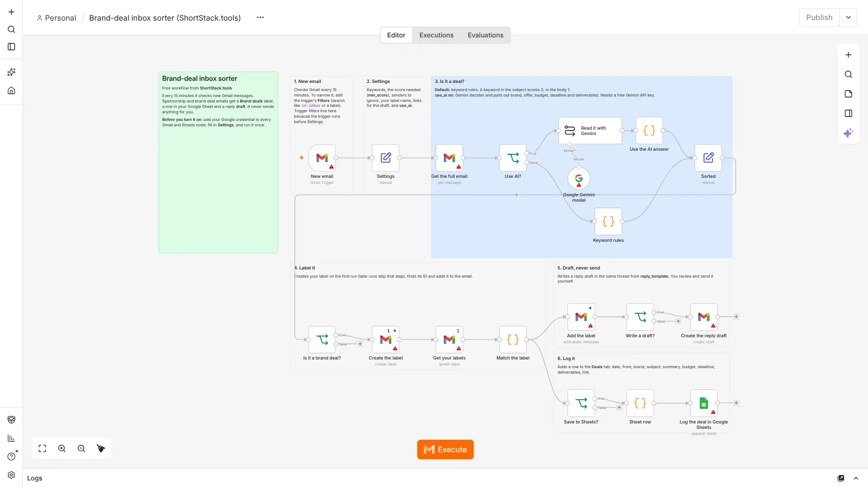Switch to the Evaluations tab
The height and width of the screenshot is (488, 868).
[x=486, y=35]
